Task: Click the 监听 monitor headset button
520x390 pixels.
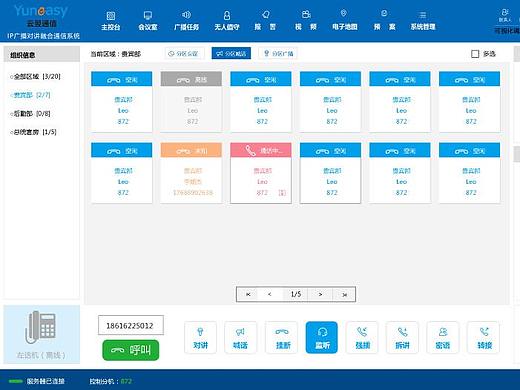Action: click(x=322, y=338)
